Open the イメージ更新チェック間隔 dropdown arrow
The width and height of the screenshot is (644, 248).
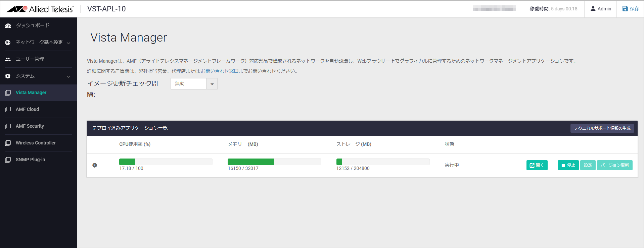coord(212,84)
